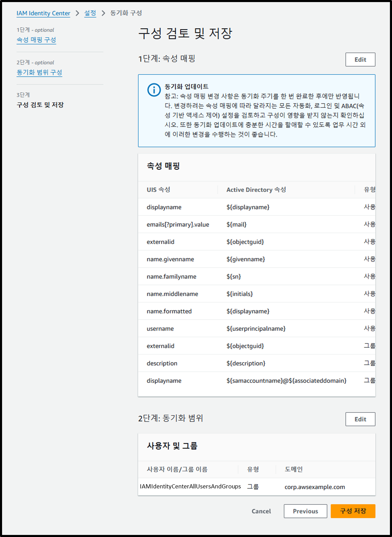Select the ${mail} cell

coord(237,224)
